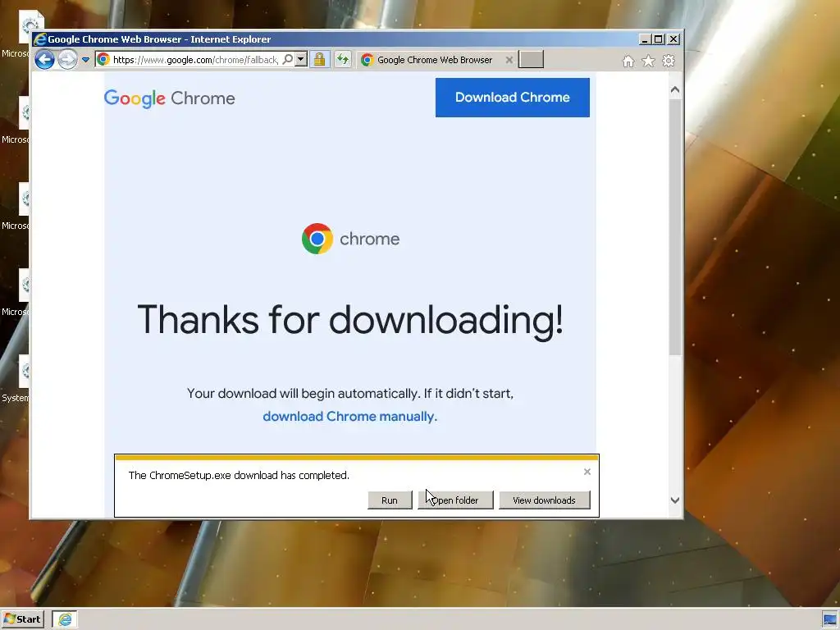The image size is (840, 630).
Task: Open the Windows Start button
Action: pyautogui.click(x=22, y=619)
